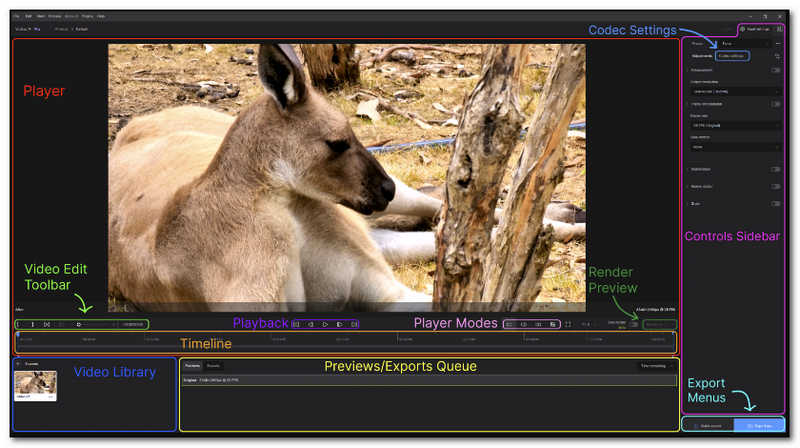Enable the Stabilization toggle
Image resolution: width=800 pixels, height=448 pixels.
click(775, 169)
